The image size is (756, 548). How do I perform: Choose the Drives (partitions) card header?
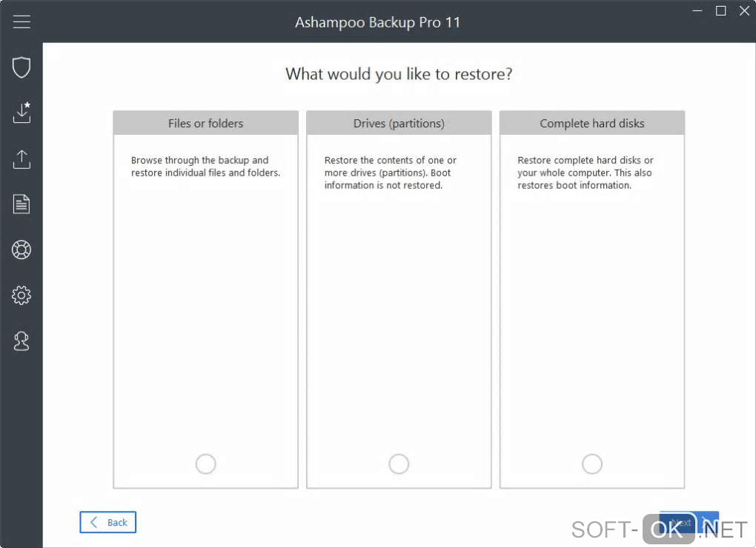[x=399, y=123]
